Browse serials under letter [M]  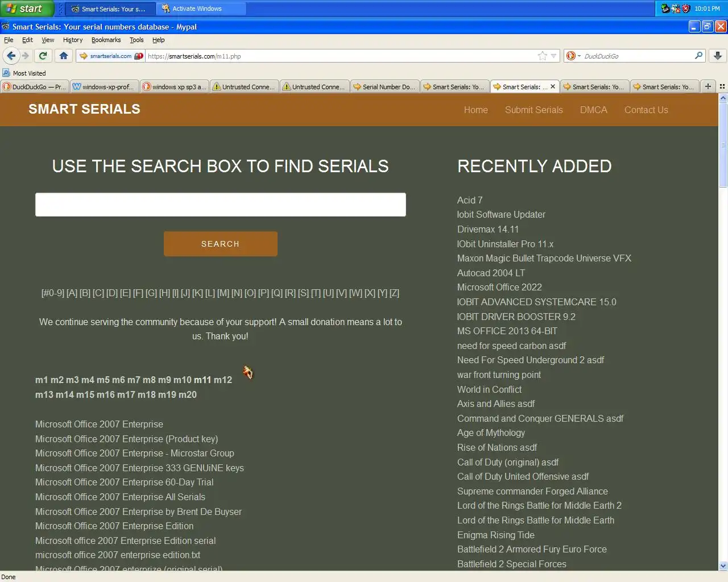pos(223,293)
